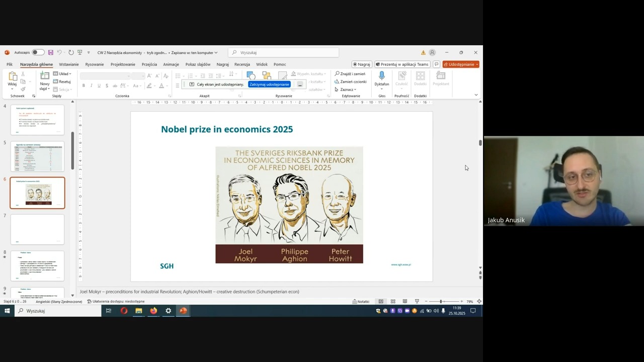644x362 pixels.
Task: Expand the Udostępnianie share dropdown arrow
Action: click(x=476, y=64)
